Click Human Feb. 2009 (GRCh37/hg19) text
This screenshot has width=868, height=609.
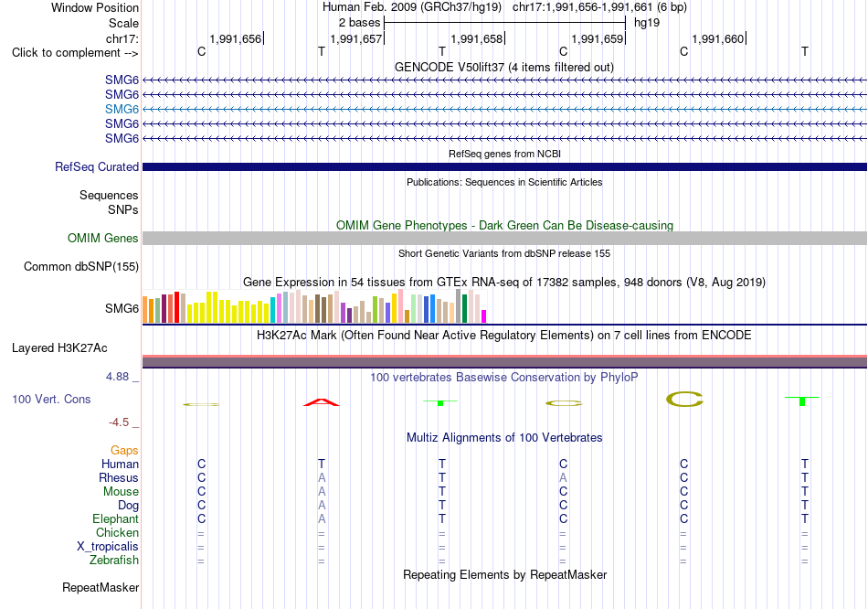412,7
